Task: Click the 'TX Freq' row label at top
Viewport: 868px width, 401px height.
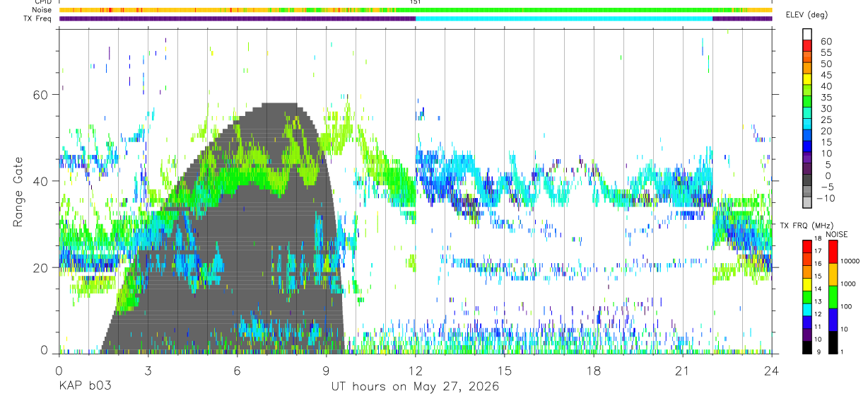Action: pyautogui.click(x=38, y=18)
